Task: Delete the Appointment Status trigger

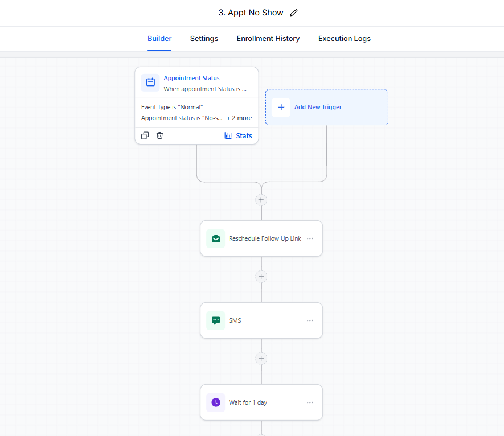Action: (x=160, y=135)
